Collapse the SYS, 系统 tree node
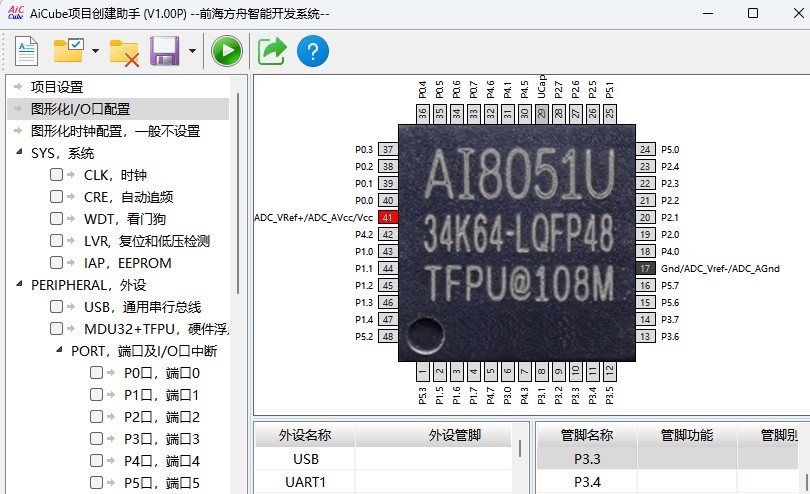 point(19,152)
